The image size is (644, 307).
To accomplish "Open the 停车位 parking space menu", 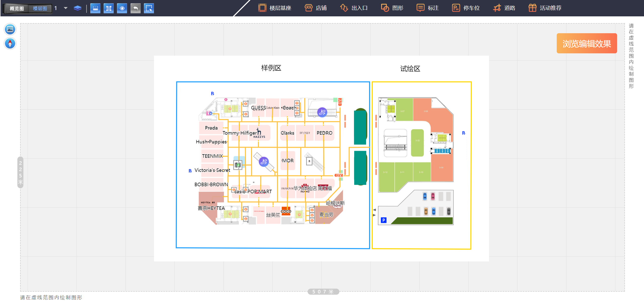I will pos(466,8).
